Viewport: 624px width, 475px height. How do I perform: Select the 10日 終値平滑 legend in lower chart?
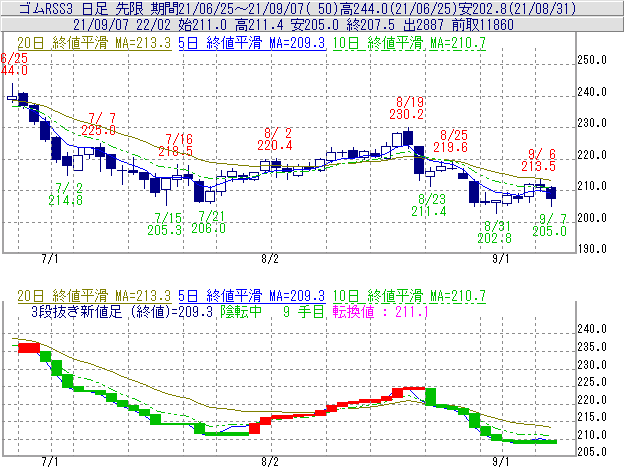click(x=409, y=296)
